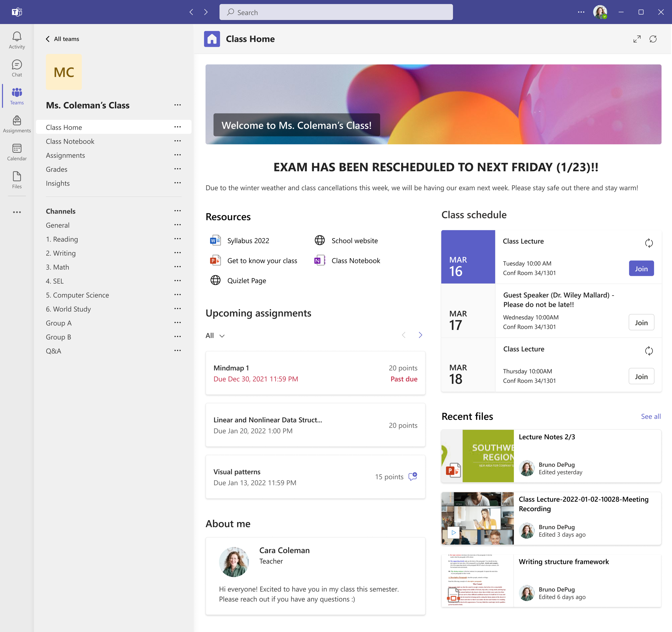Screen dimensions: 672x632
Task: Click the Search input field
Action: [336, 13]
